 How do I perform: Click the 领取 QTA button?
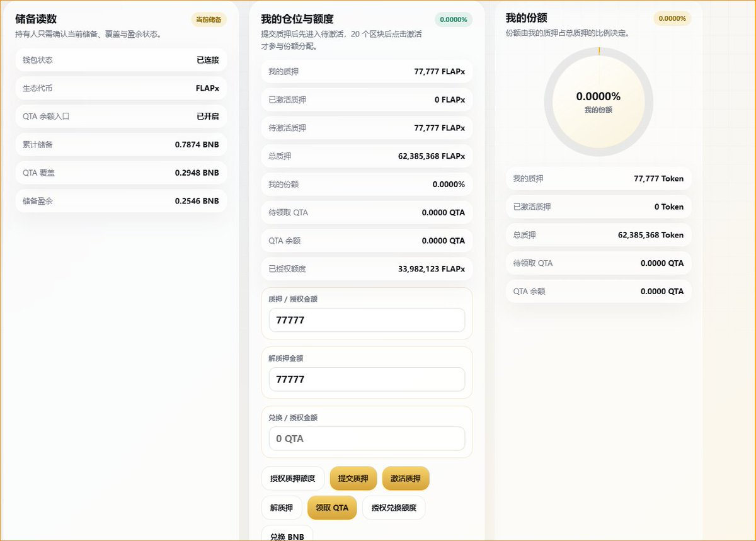pyautogui.click(x=332, y=508)
